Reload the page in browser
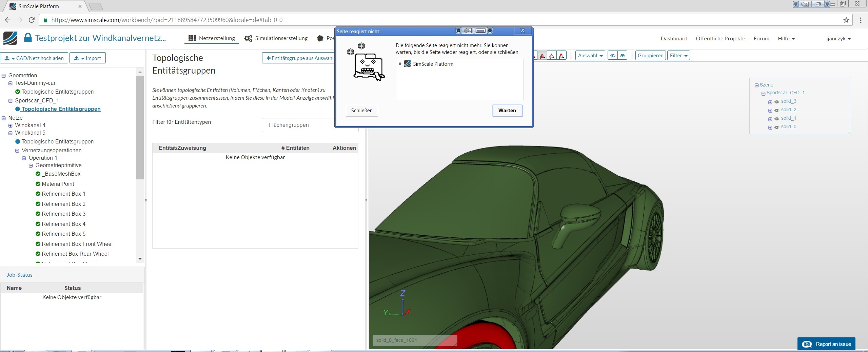The width and height of the screenshot is (868, 352). (x=32, y=20)
